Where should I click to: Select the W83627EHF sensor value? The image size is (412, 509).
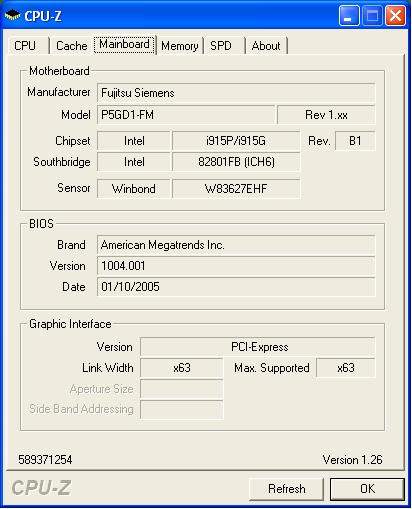coord(236,189)
